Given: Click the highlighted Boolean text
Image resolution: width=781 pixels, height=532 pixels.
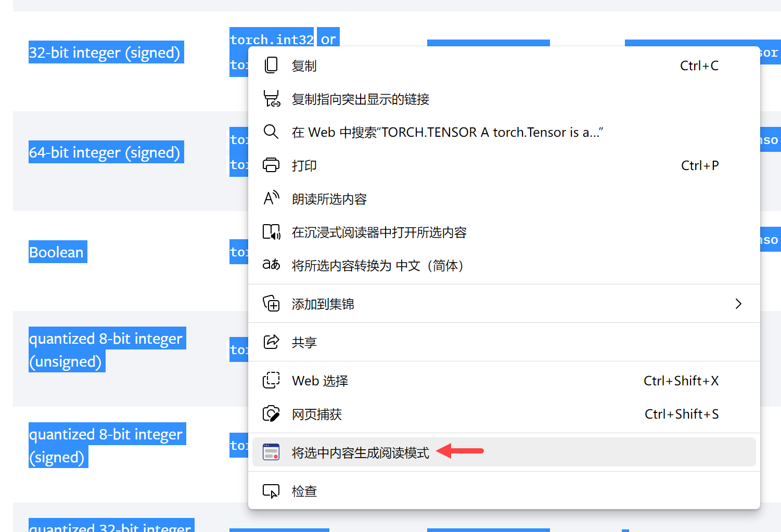Looking at the screenshot, I should pos(57,252).
